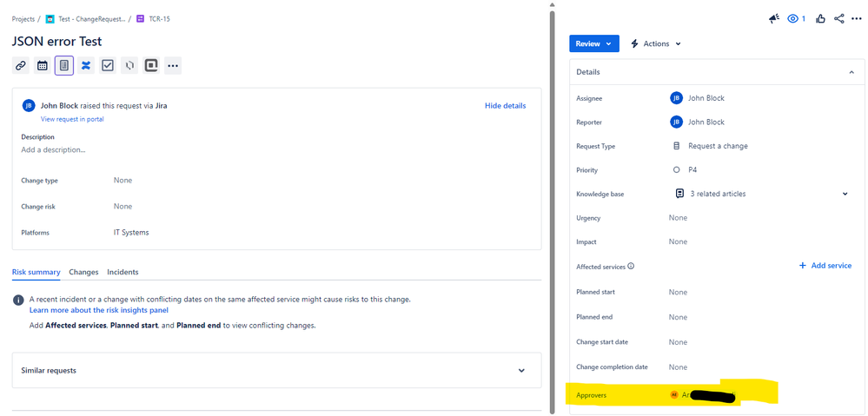The width and height of the screenshot is (868, 416).
Task: Open the Actions dropdown
Action: 656,43
